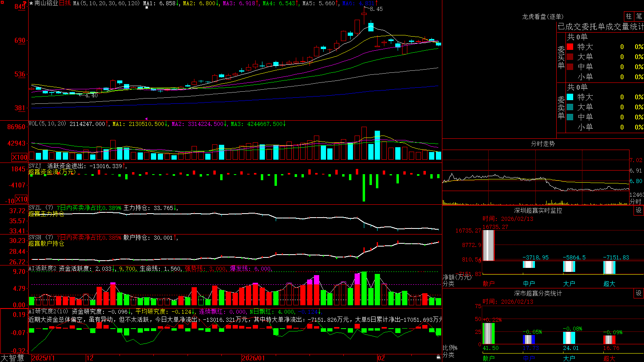Click the 强势线: 3.000 red label
The image size is (644, 362).
tap(205, 268)
